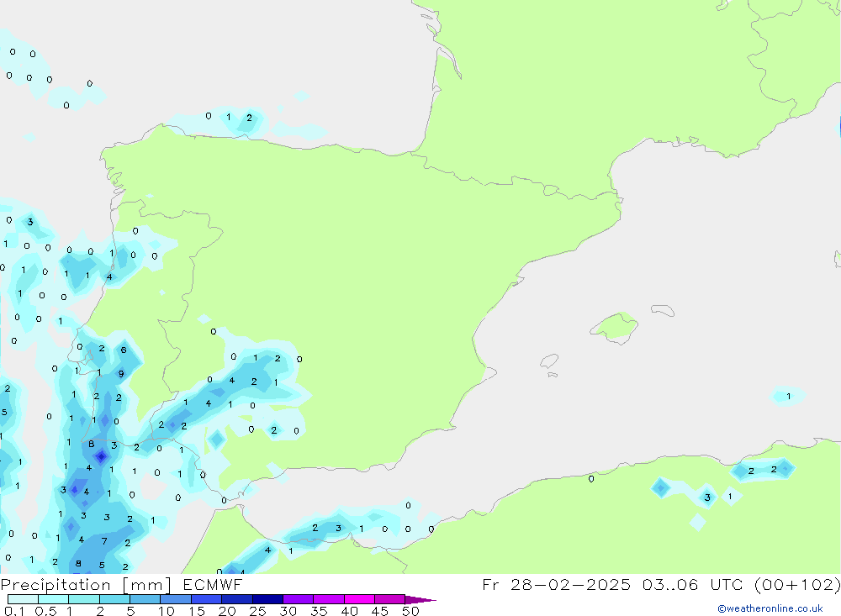Viewport: 841px width, 616px height.
Task: Click the 0.1–0.5 mm legend color box
Action: click(23, 599)
